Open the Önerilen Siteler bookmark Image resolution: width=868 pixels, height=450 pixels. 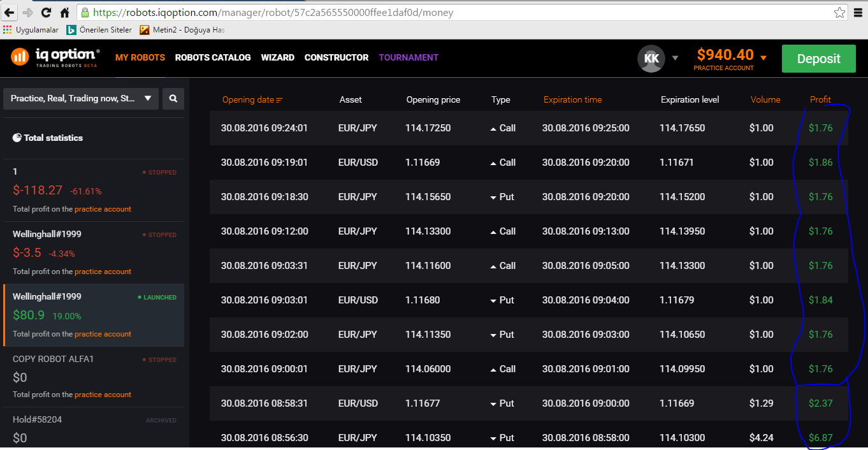99,30
